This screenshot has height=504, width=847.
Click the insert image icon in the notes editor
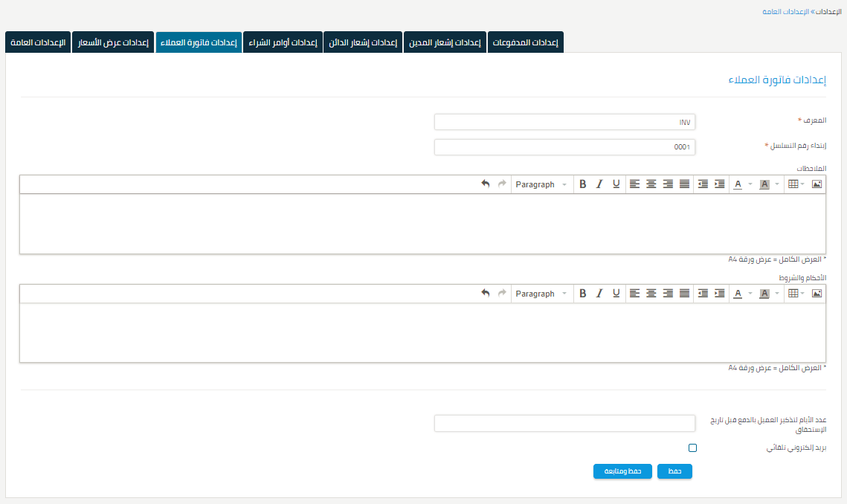click(x=817, y=184)
